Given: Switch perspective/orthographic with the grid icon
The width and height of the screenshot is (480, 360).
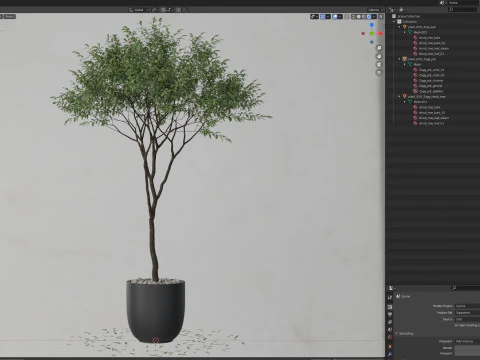Looking at the screenshot, I should [379, 72].
